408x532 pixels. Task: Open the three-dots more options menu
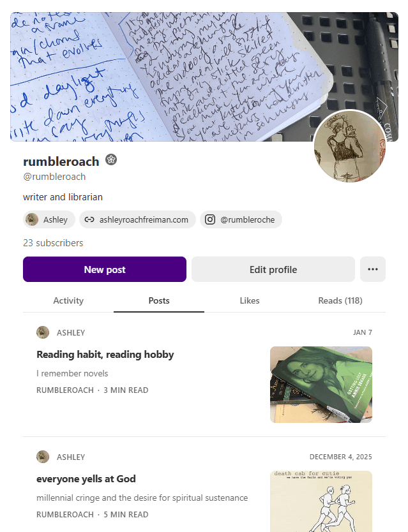373,269
